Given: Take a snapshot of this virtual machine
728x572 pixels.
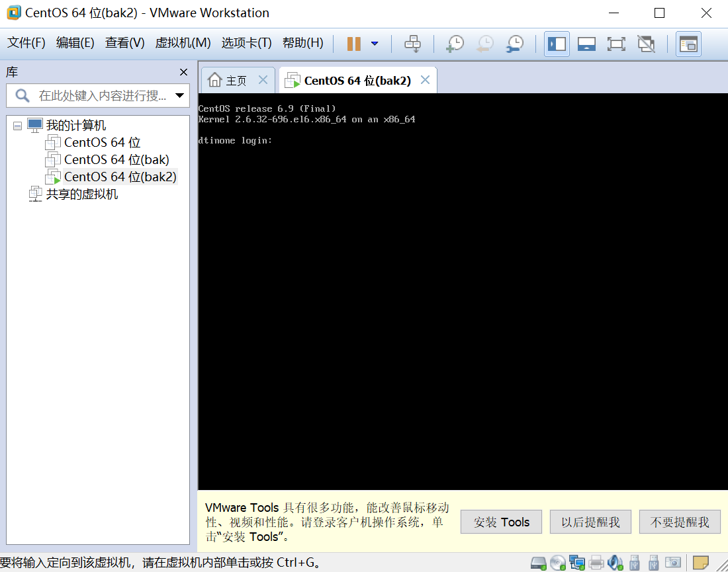Looking at the screenshot, I should point(455,44).
